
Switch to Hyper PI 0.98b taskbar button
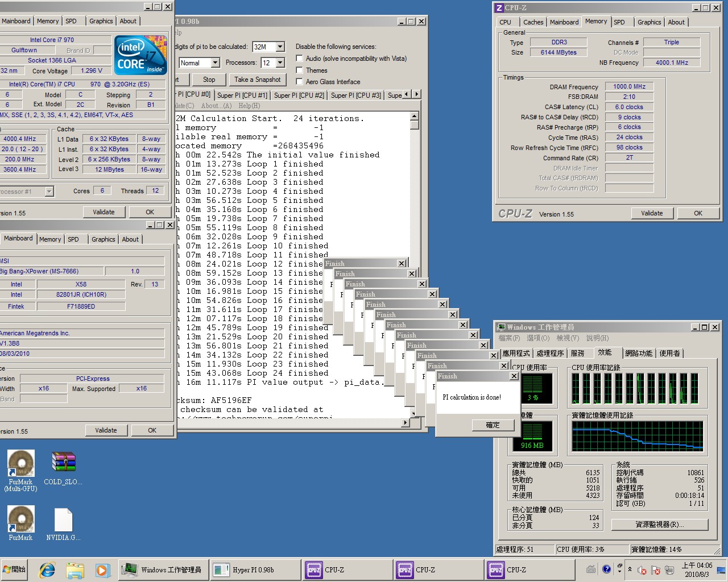coord(256,569)
